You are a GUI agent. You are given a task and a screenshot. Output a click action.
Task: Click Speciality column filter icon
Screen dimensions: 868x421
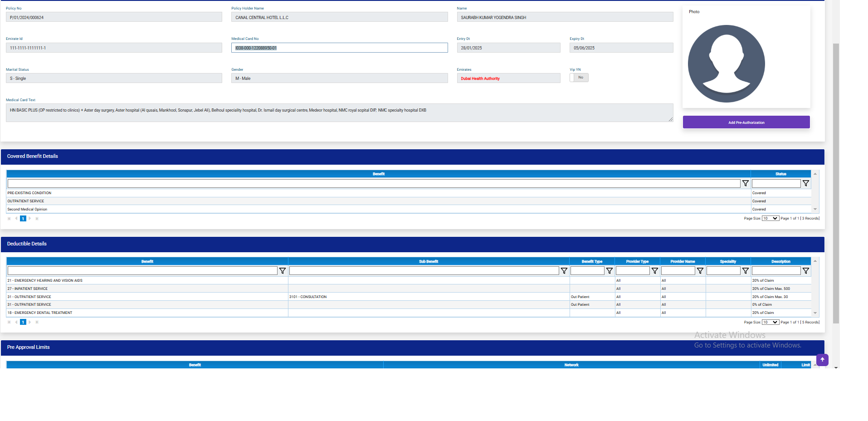click(x=745, y=271)
